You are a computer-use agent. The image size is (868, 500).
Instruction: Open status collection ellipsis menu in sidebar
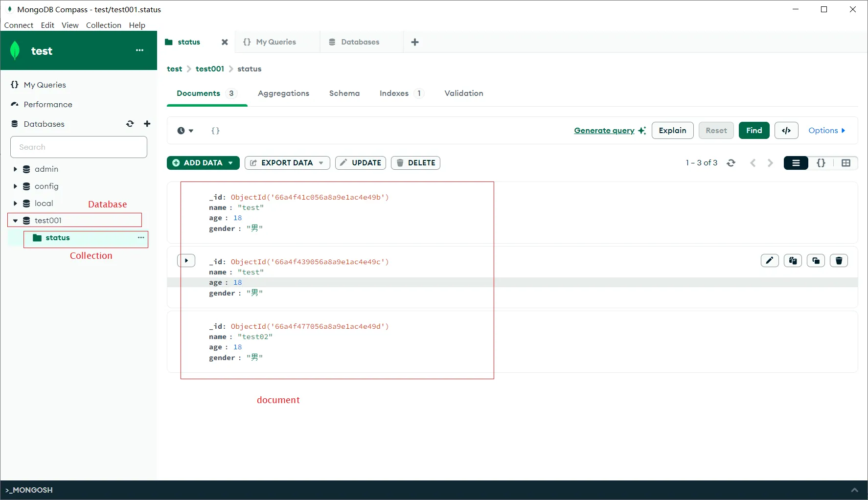tap(141, 238)
